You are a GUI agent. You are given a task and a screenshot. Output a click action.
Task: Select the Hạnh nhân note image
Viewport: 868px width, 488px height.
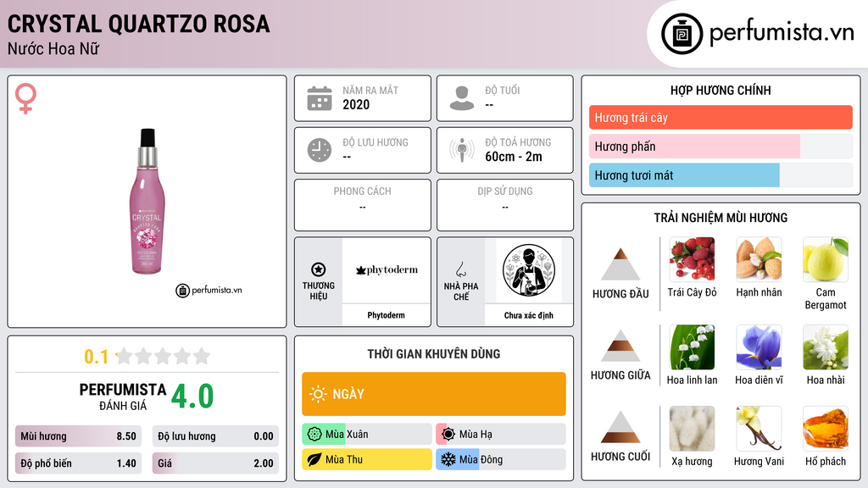(759, 259)
